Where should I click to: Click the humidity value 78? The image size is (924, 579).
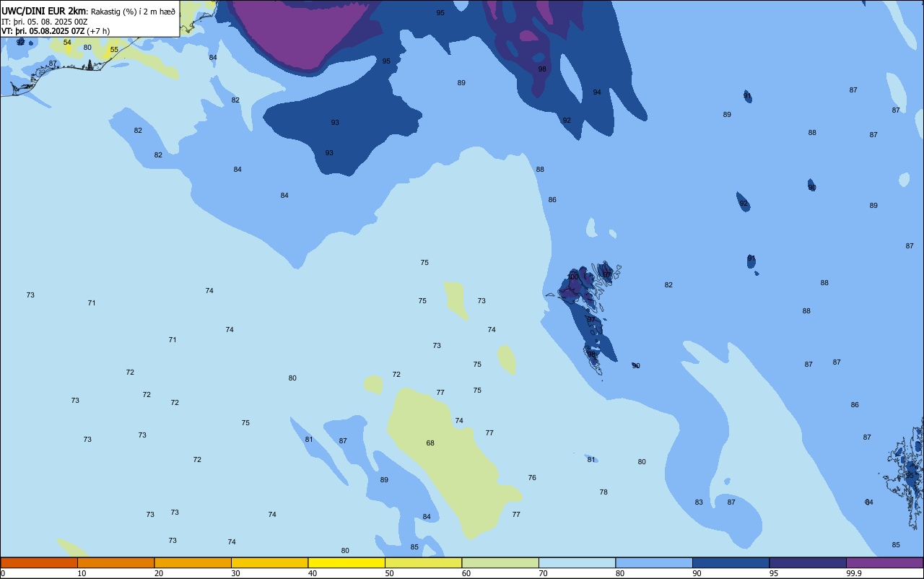[x=603, y=492]
